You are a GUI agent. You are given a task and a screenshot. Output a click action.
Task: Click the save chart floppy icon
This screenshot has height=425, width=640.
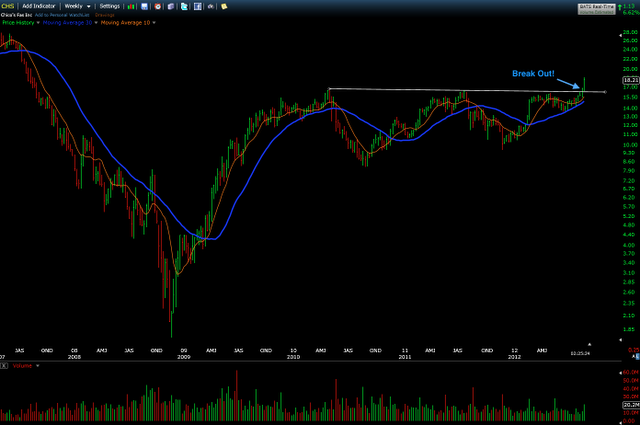coord(144,7)
